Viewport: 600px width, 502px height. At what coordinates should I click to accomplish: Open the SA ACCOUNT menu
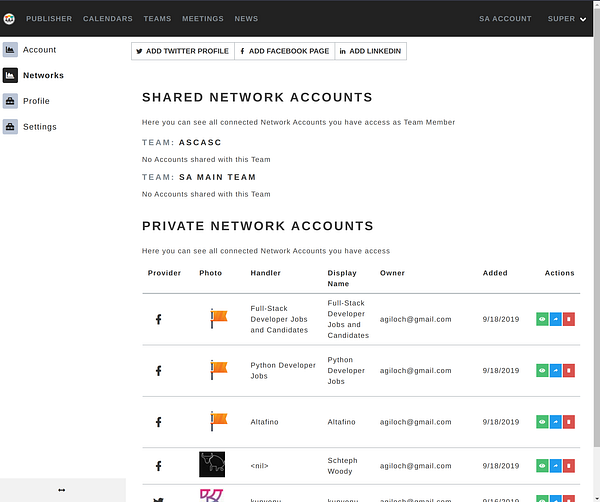coord(505,19)
